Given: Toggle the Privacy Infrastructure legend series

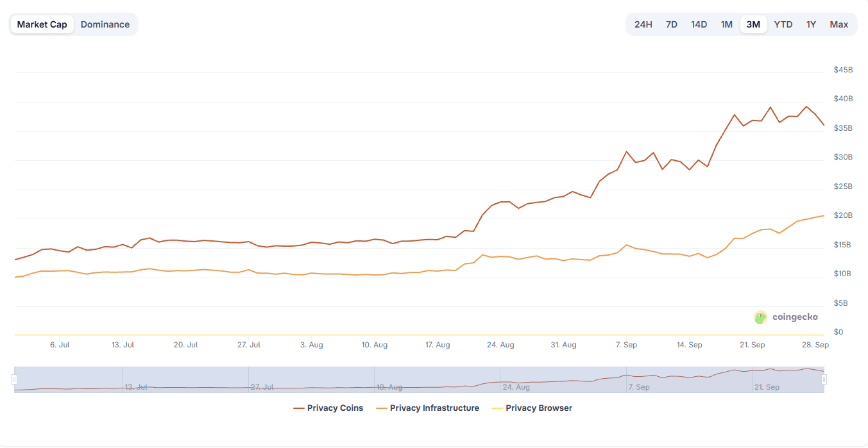Looking at the screenshot, I should coord(427,408).
